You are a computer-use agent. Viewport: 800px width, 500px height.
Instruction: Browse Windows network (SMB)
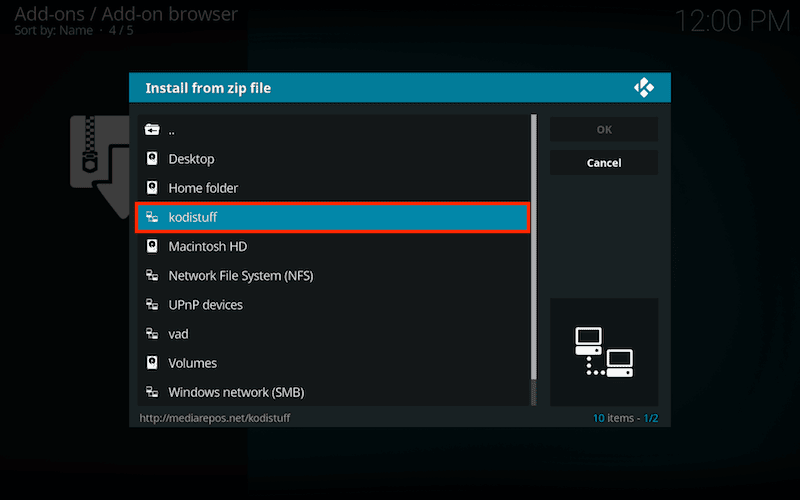pyautogui.click(x=333, y=392)
